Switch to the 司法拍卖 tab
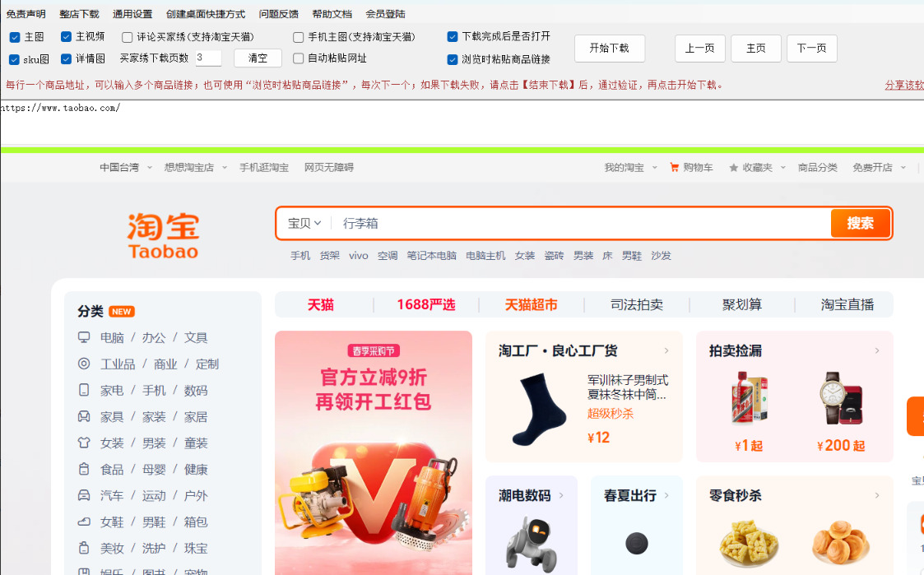This screenshot has height=575, width=924. [x=636, y=304]
